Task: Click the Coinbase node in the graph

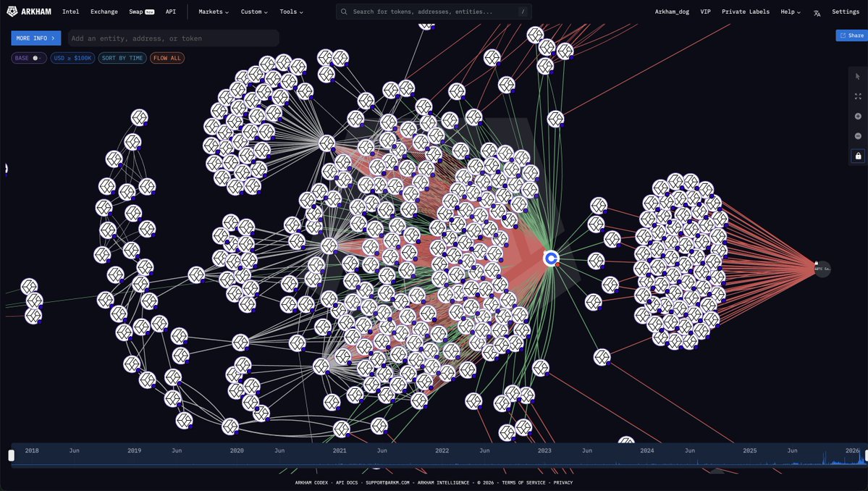Action: 551,258
